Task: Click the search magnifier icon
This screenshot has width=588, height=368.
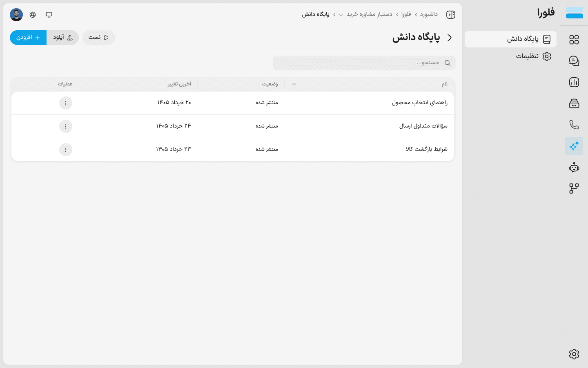Action: (x=448, y=63)
